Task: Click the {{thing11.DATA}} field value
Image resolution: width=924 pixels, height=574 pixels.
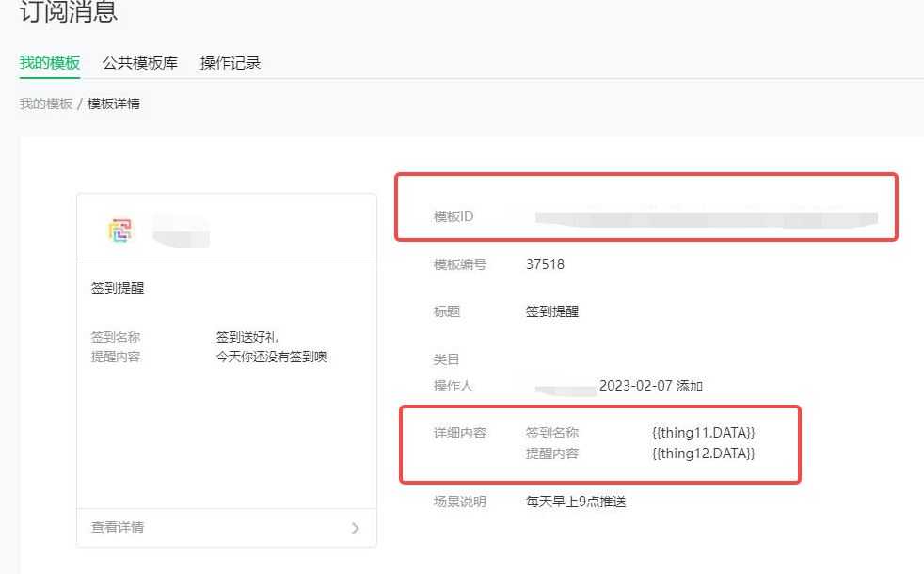Action: tap(704, 433)
